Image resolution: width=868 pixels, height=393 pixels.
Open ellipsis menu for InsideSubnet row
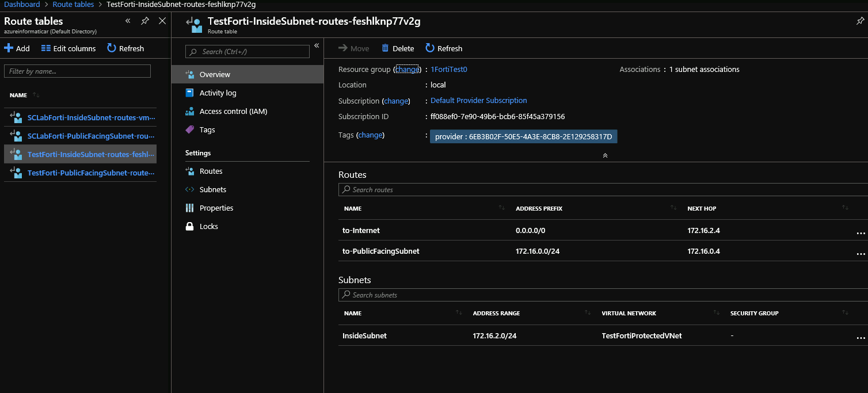pos(861,338)
